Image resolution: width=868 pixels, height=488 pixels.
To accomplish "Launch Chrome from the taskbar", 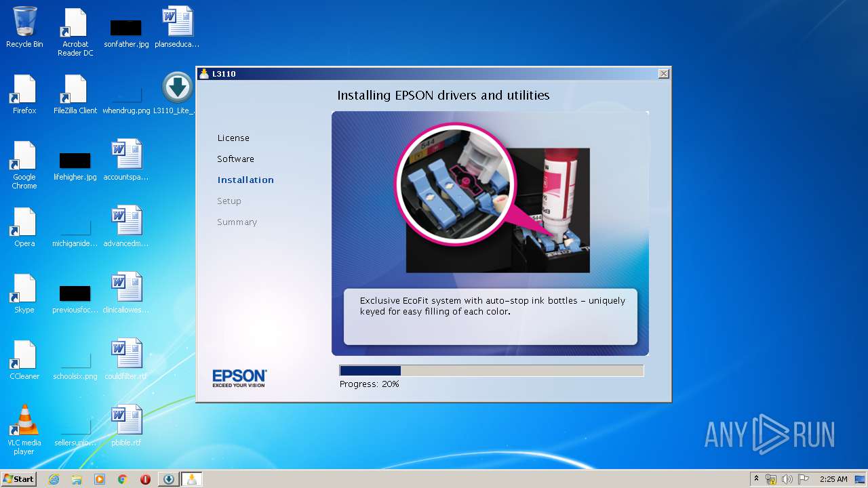I will click(122, 479).
